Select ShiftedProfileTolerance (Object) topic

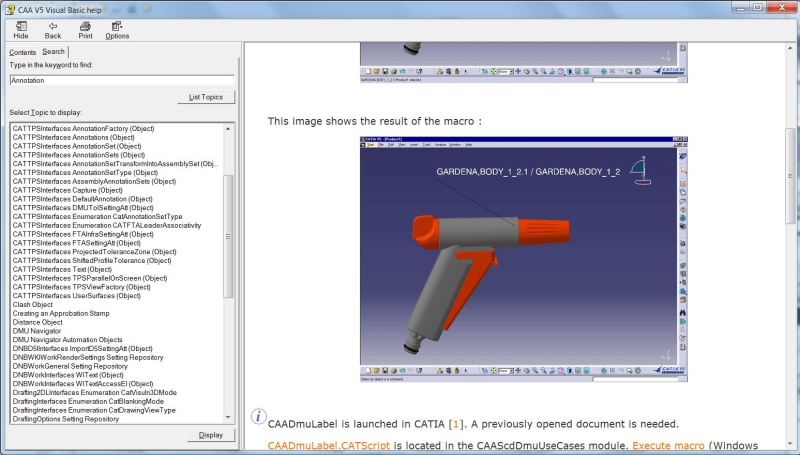click(x=92, y=260)
